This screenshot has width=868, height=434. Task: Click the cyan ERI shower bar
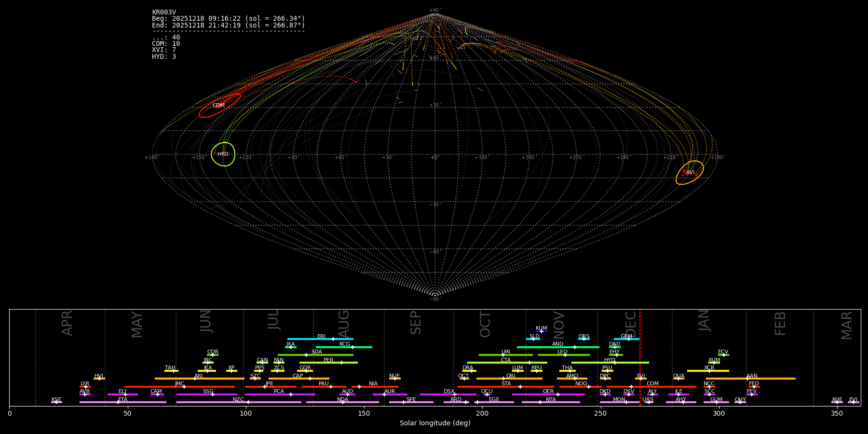tap(320, 339)
